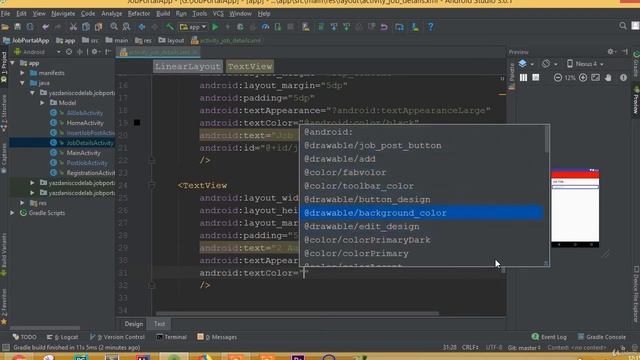Click the Save All toolbar icon
The image size is (640, 360).
17,27
